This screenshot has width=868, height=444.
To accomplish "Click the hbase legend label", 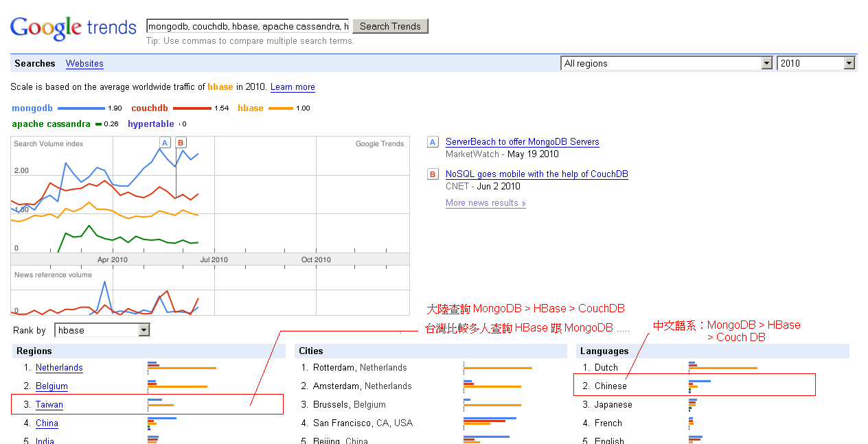I will [251, 108].
